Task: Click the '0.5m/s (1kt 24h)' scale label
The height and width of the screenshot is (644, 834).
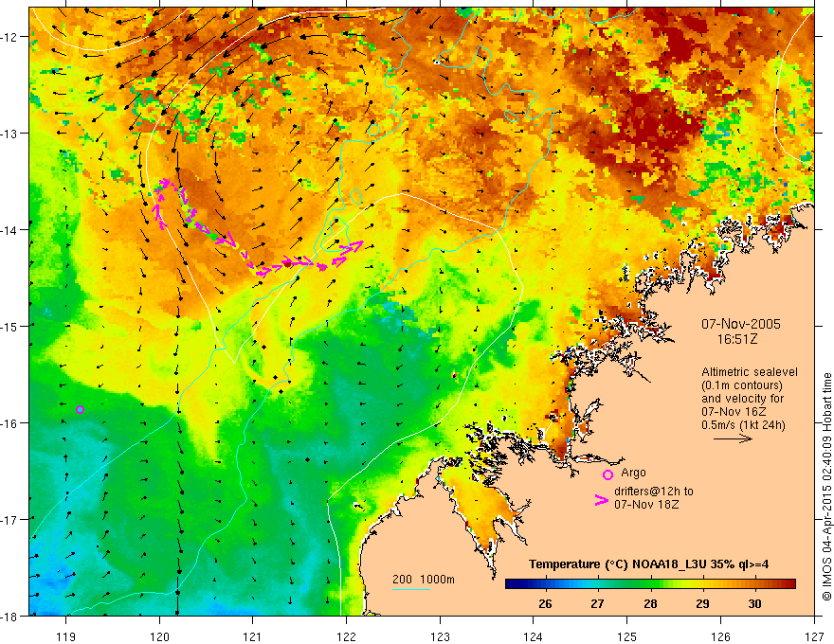Action: click(743, 425)
